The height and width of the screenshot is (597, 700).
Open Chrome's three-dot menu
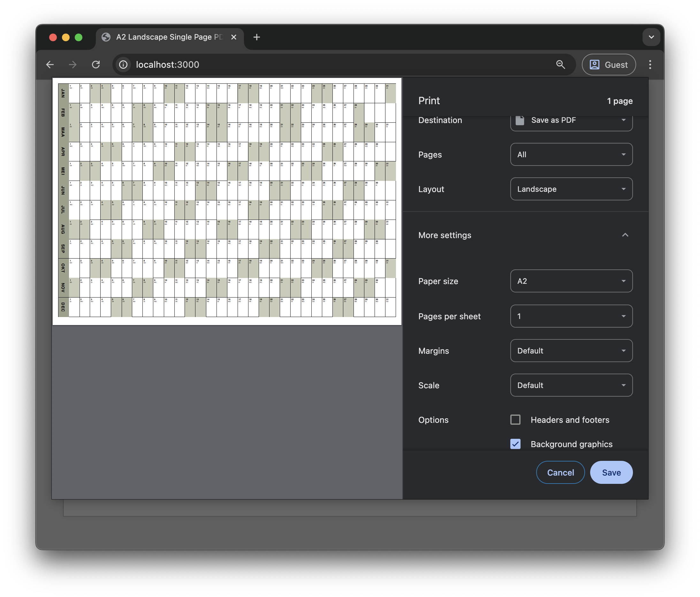click(650, 65)
